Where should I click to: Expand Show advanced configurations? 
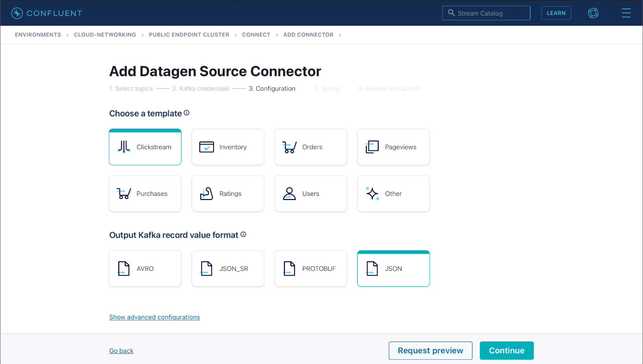[154, 317]
